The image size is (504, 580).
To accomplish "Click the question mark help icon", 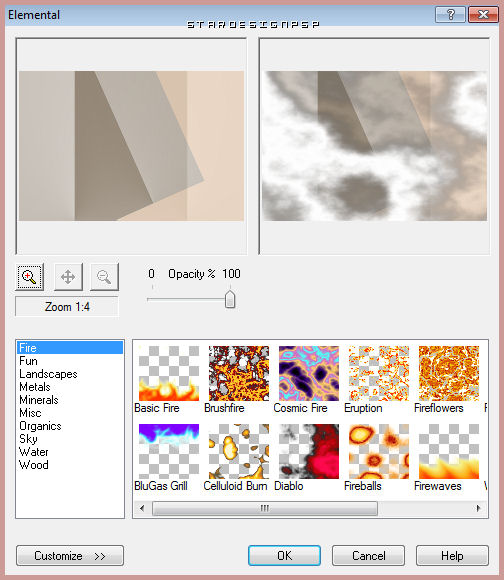I will point(450,15).
